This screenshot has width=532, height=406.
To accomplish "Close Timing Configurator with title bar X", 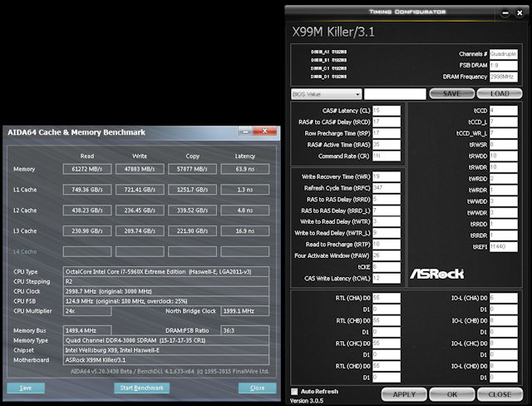I will pos(520,13).
